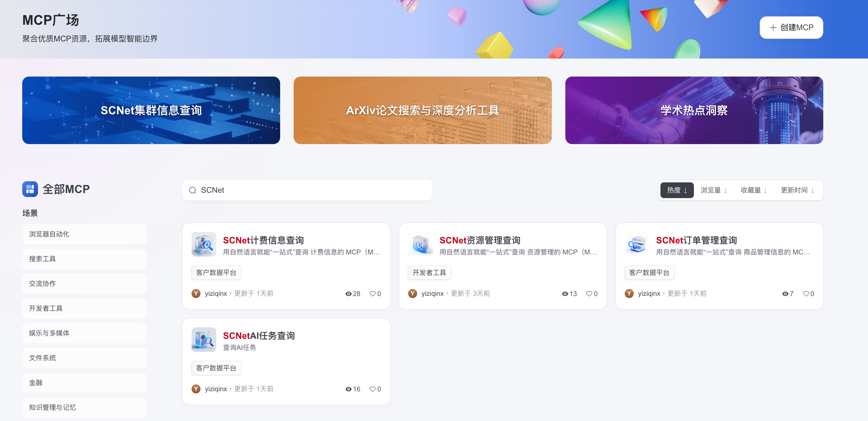Click the 全部MCP grid icon
This screenshot has height=421, width=868.
coord(30,189)
